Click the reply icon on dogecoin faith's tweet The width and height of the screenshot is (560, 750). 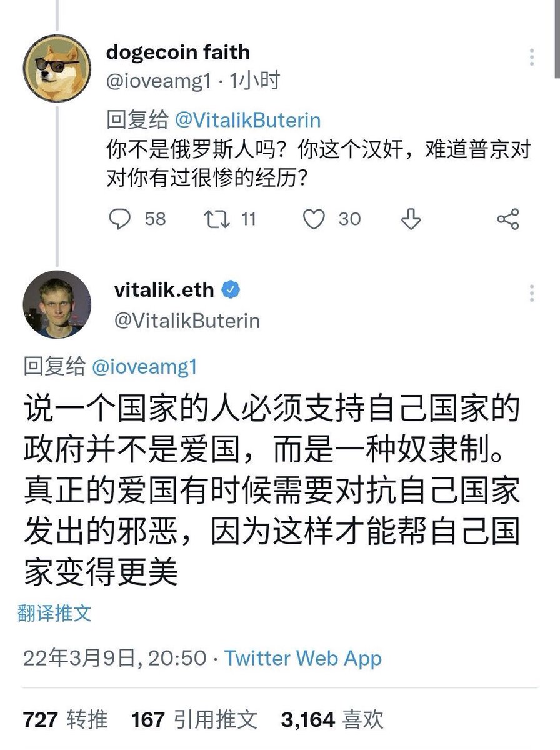pos(120,219)
